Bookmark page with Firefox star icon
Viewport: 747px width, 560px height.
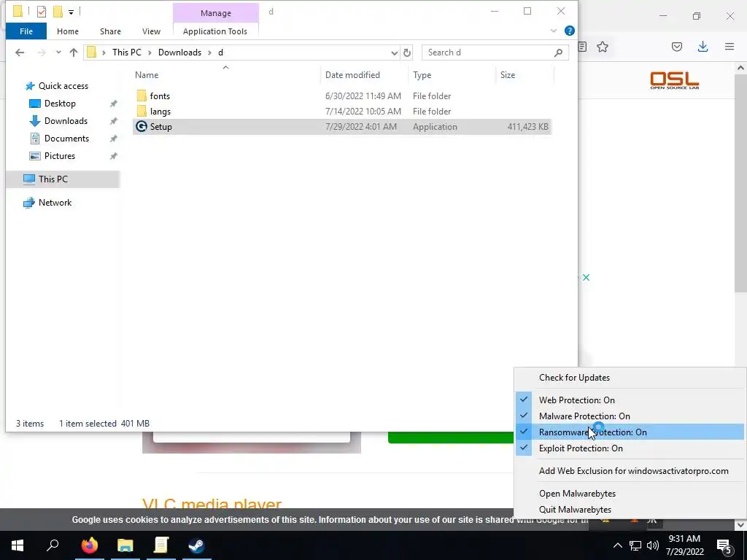coord(603,47)
